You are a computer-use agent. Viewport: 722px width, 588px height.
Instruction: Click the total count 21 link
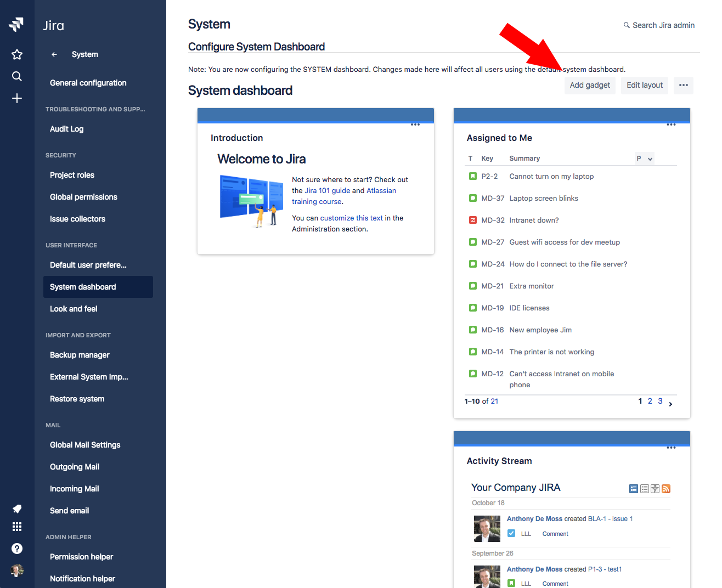494,401
